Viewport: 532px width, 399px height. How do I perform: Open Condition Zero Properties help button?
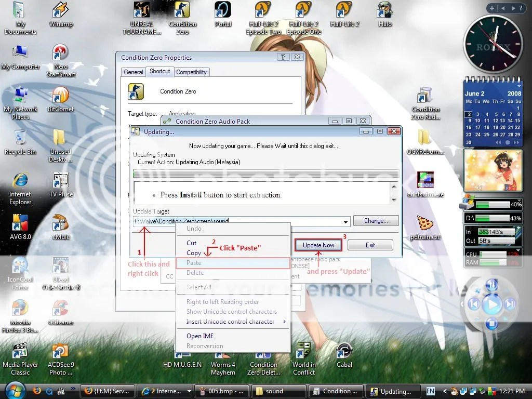283,57
